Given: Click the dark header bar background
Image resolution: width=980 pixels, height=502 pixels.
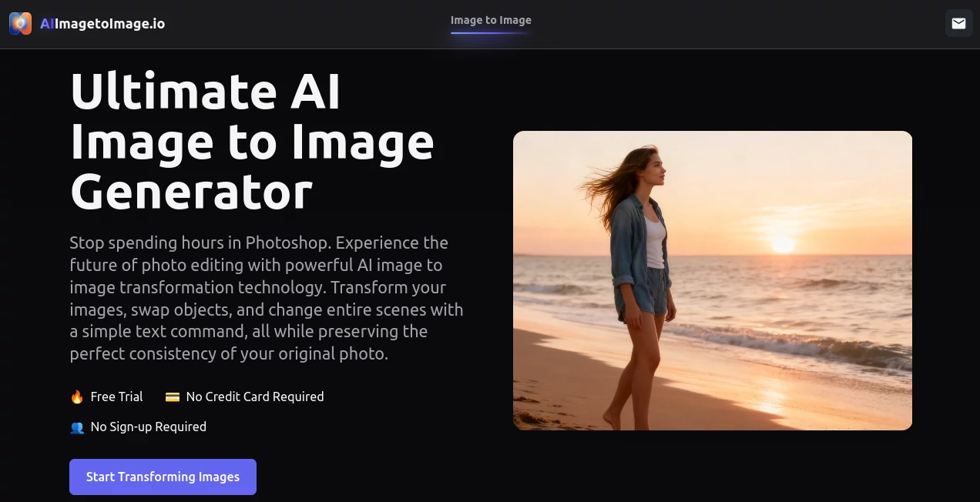Looking at the screenshot, I should (308, 23).
